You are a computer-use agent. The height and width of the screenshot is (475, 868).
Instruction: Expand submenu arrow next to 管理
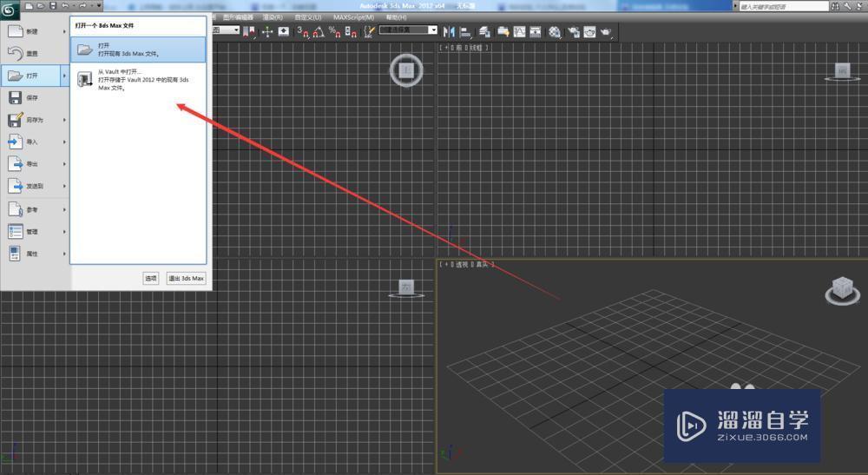point(64,231)
